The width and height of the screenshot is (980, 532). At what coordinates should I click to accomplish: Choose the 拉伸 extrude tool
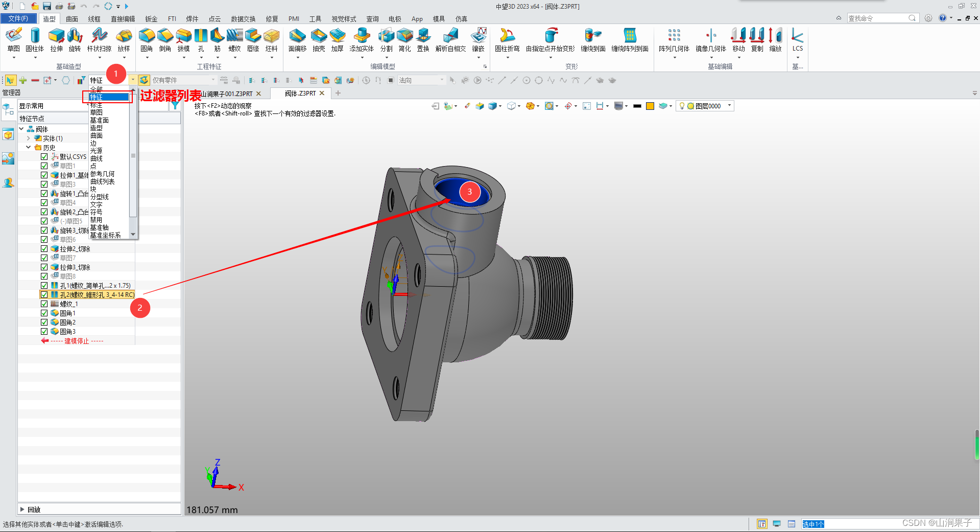point(56,40)
